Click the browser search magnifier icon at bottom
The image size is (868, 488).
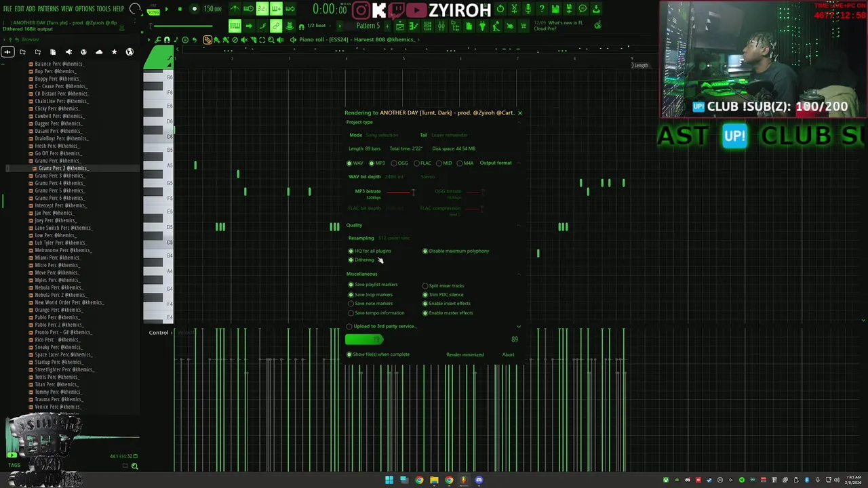pyautogui.click(x=134, y=466)
